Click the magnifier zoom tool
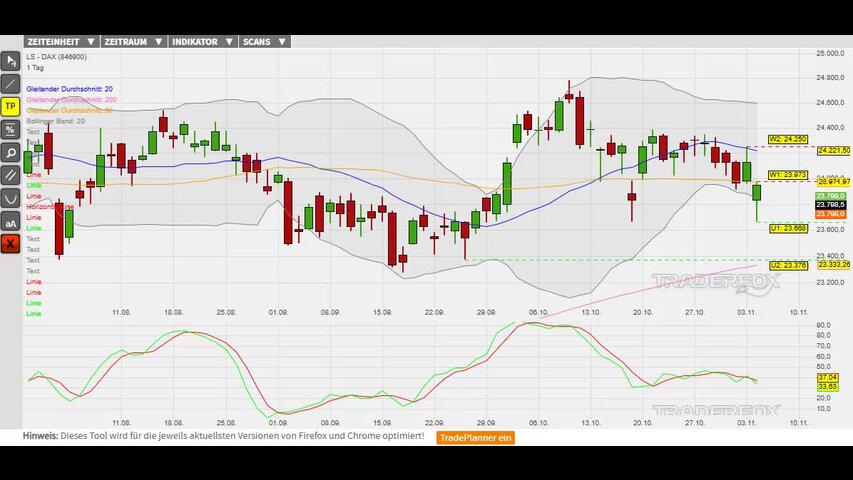The width and height of the screenshot is (853, 480). tap(11, 153)
